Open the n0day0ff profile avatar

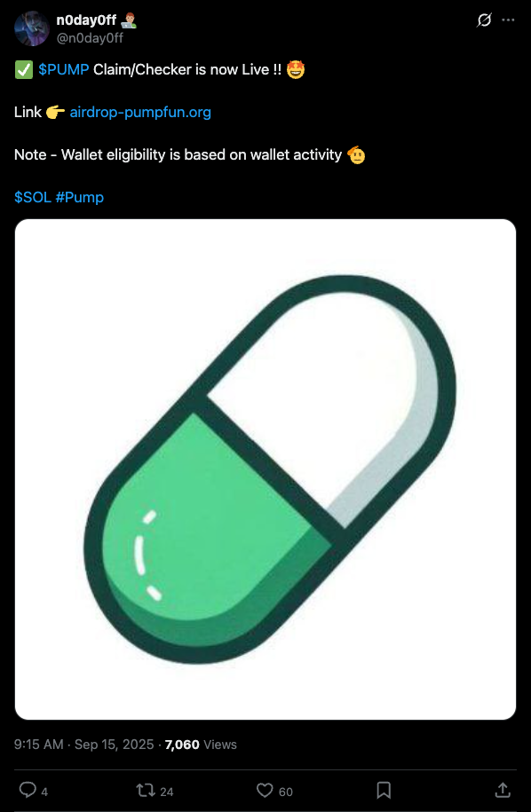coord(32,28)
